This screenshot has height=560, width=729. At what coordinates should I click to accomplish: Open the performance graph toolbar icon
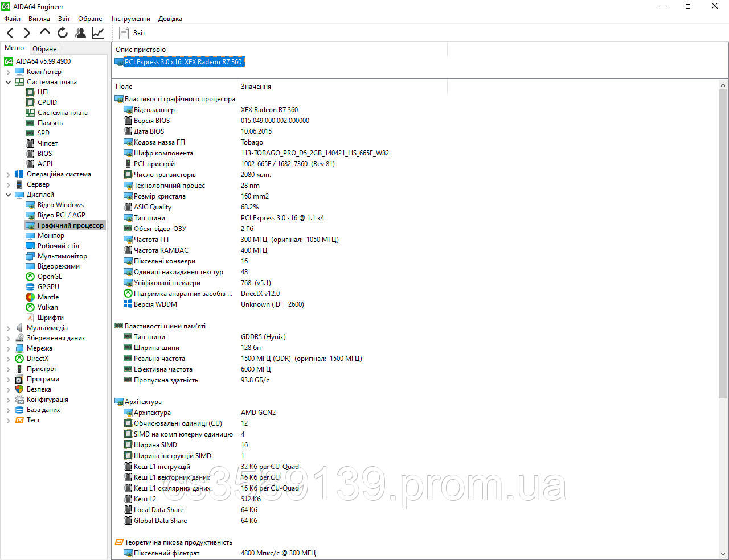tap(97, 32)
